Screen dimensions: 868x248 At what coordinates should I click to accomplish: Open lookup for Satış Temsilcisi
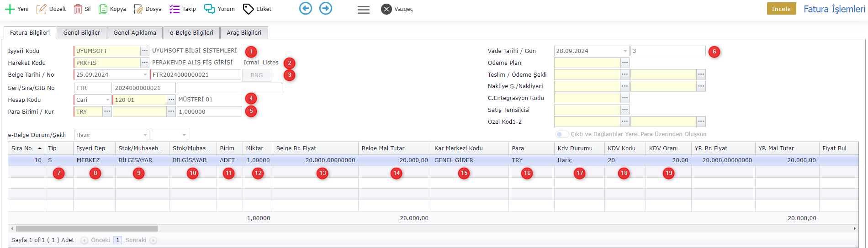click(625, 110)
